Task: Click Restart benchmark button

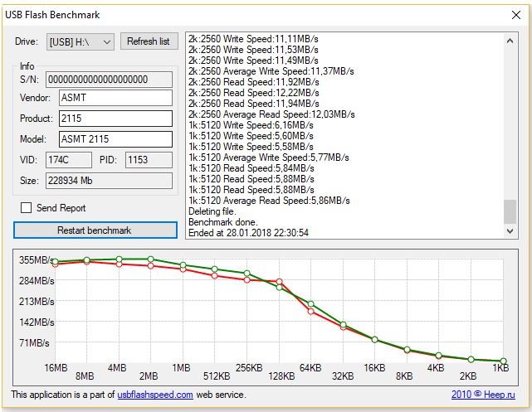Action: 95,230
